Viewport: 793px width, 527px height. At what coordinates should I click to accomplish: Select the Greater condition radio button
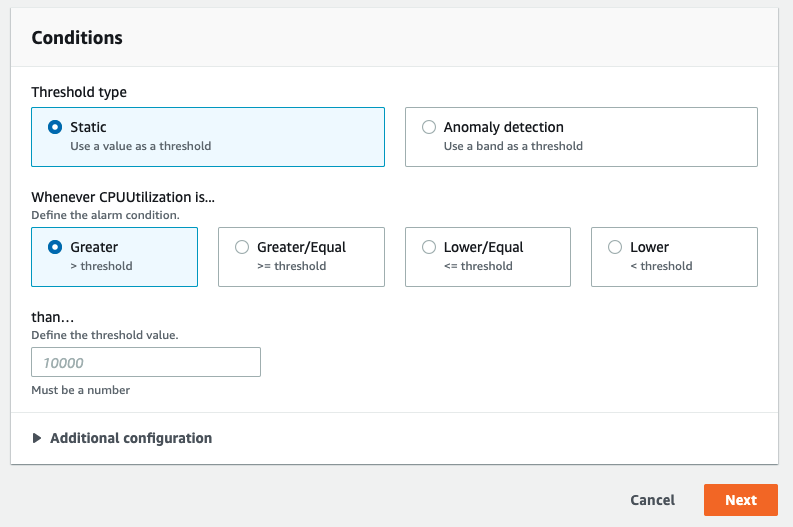coord(55,247)
